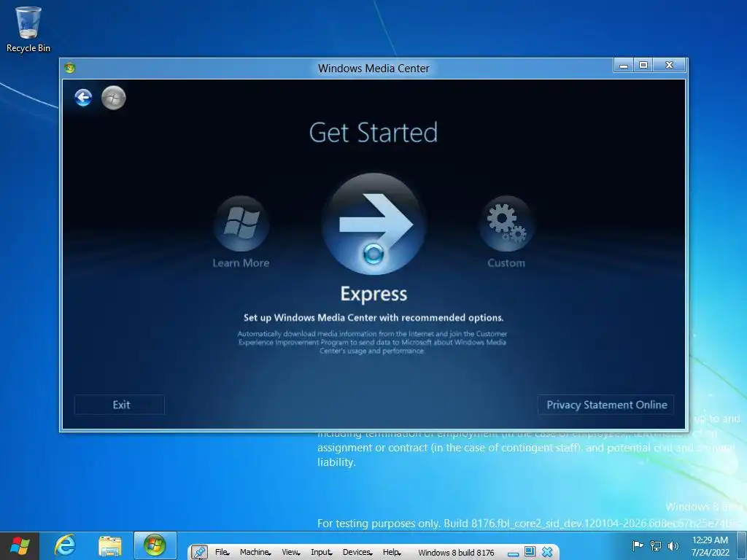747x560 pixels.
Task: Click the 'Get Started' heading
Action: pos(373,133)
